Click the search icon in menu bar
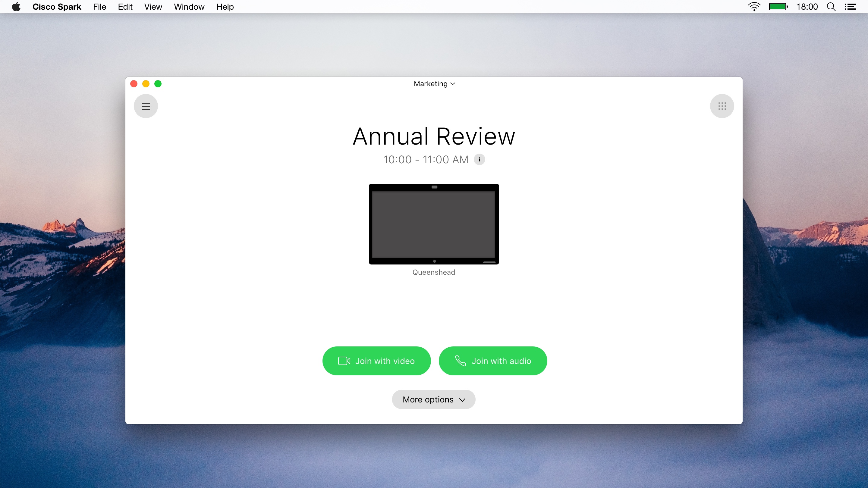Viewport: 868px width, 488px height. 832,7
